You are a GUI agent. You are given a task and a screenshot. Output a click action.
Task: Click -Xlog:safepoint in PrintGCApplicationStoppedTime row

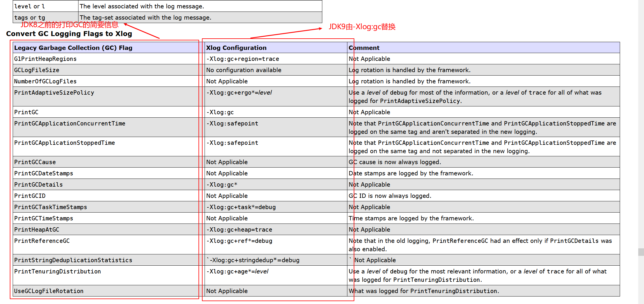(x=232, y=143)
